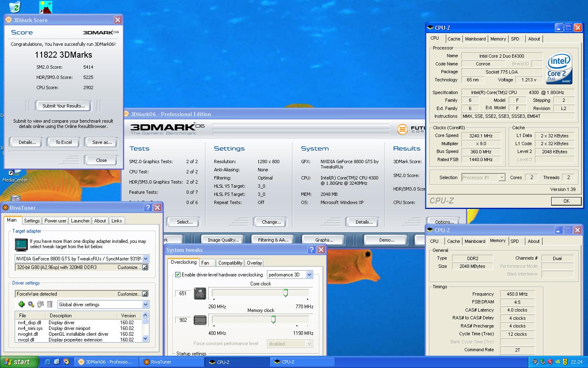588x368 pixels.
Task: Open the Mainboard tab in upper CPU-Z window
Action: [x=475, y=39]
